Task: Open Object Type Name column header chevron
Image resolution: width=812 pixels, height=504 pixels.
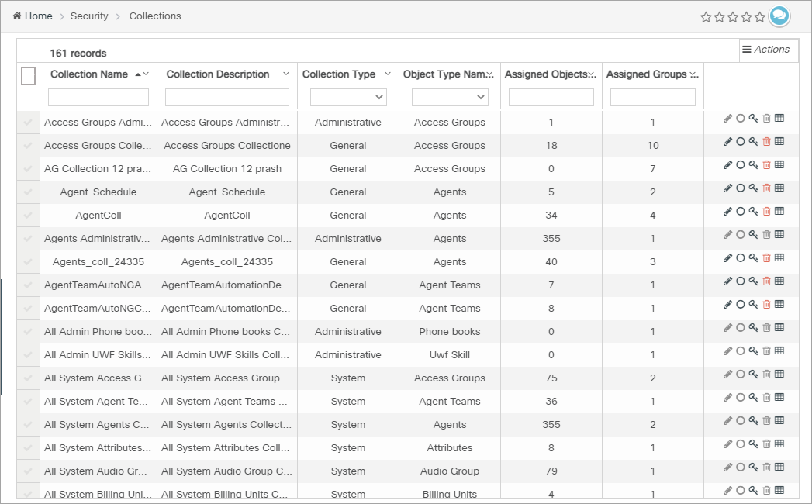Action: 490,75
